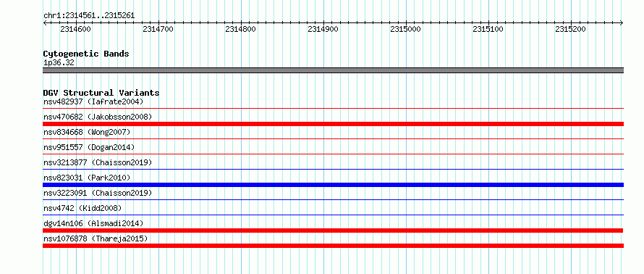Open variant nsv482937 (Iafrate2004)
The width and height of the screenshot is (644, 274).
point(93,101)
